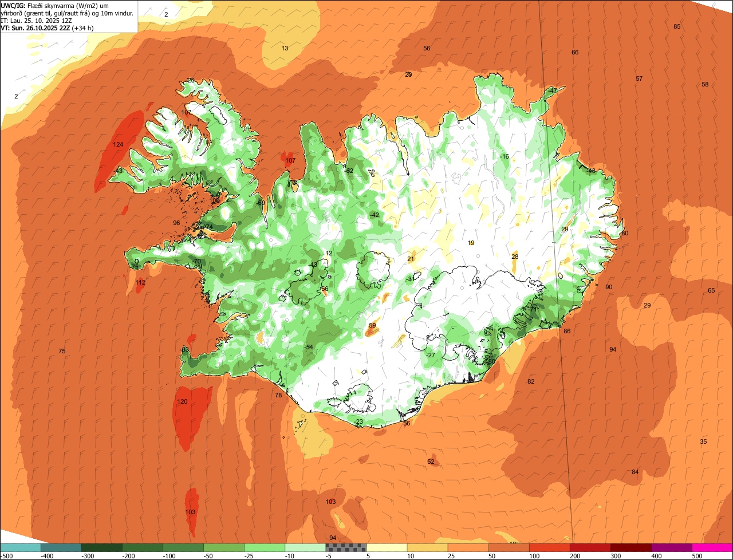Click the value 85 in the northeast corner

[677, 27]
